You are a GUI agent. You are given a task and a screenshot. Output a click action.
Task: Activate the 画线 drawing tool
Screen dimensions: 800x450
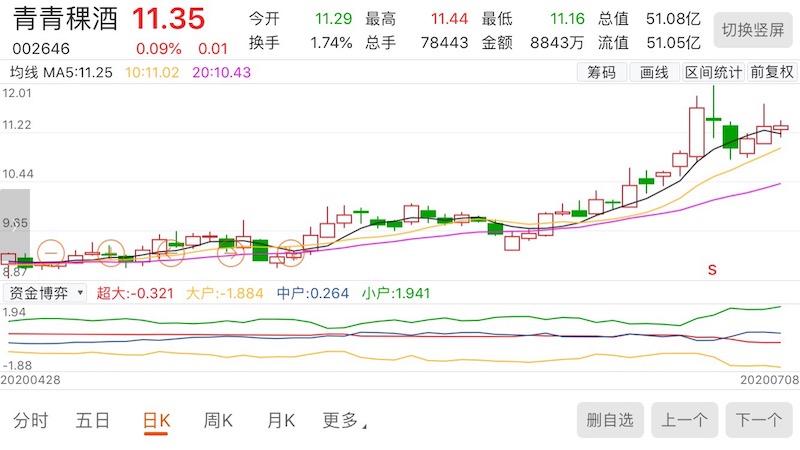click(654, 72)
